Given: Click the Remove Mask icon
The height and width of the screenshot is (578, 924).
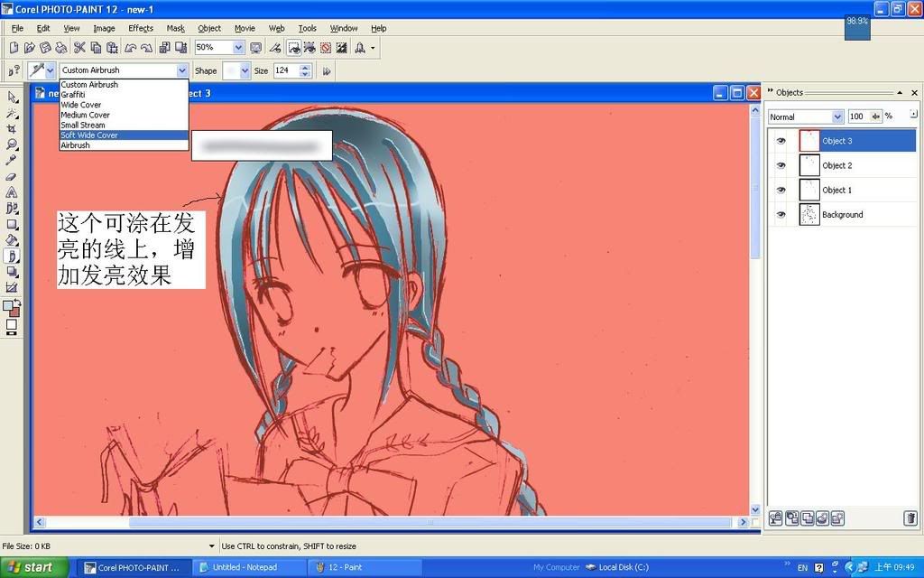Looking at the screenshot, I should tap(325, 47).
